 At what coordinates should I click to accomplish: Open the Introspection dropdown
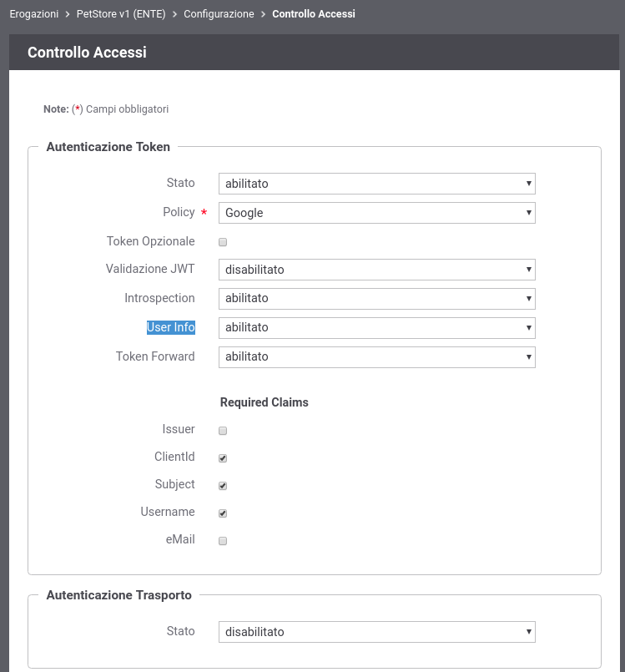pyautogui.click(x=377, y=298)
